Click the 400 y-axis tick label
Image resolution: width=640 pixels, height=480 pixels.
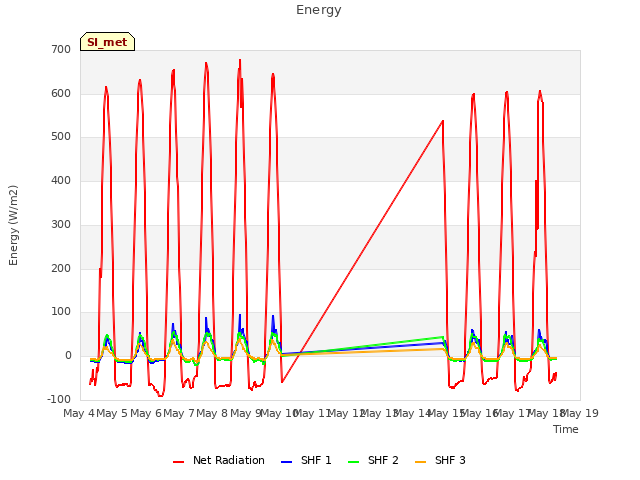point(61,180)
